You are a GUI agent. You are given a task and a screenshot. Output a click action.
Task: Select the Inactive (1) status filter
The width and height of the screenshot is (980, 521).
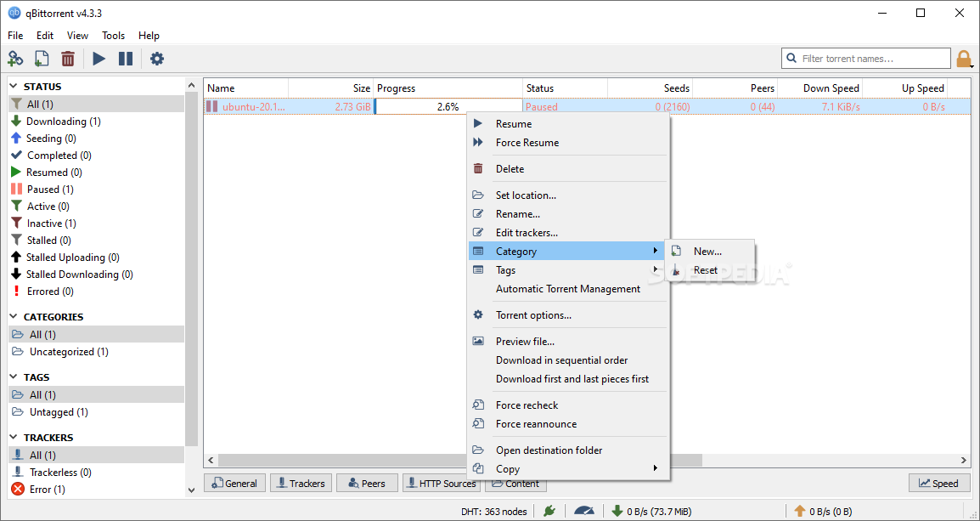coord(97,224)
